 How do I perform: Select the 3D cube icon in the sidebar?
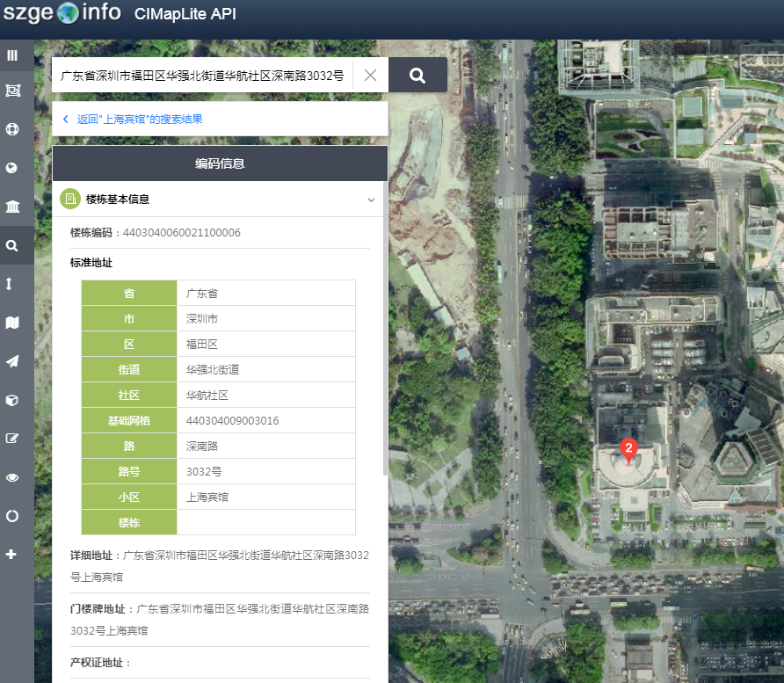coord(12,400)
